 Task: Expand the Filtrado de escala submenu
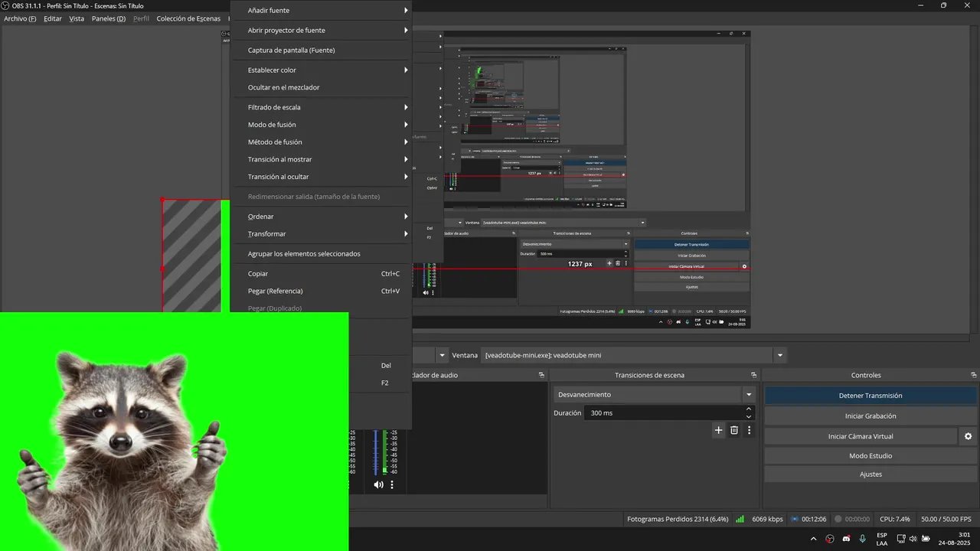coord(321,107)
